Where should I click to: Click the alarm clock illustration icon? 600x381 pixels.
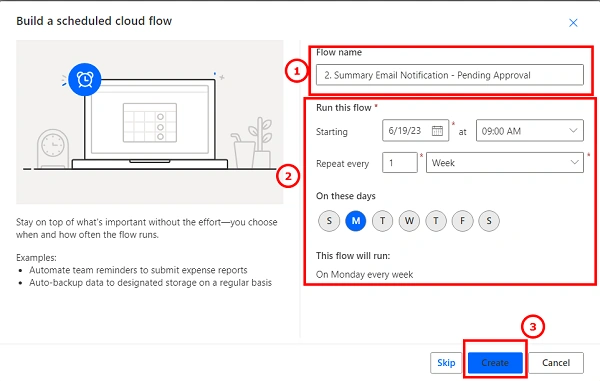point(85,80)
